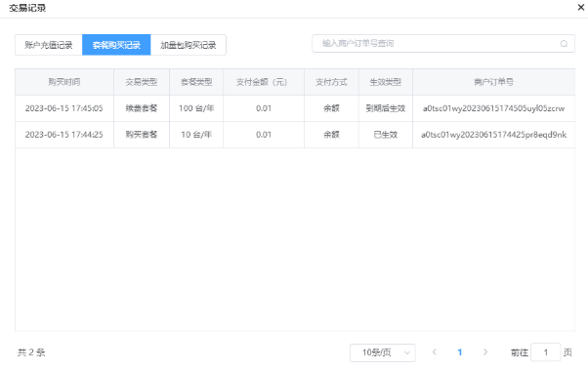Screen dimensions: 588x371
Task: Click the 续费套餐 transaction type cell
Action: (142, 108)
